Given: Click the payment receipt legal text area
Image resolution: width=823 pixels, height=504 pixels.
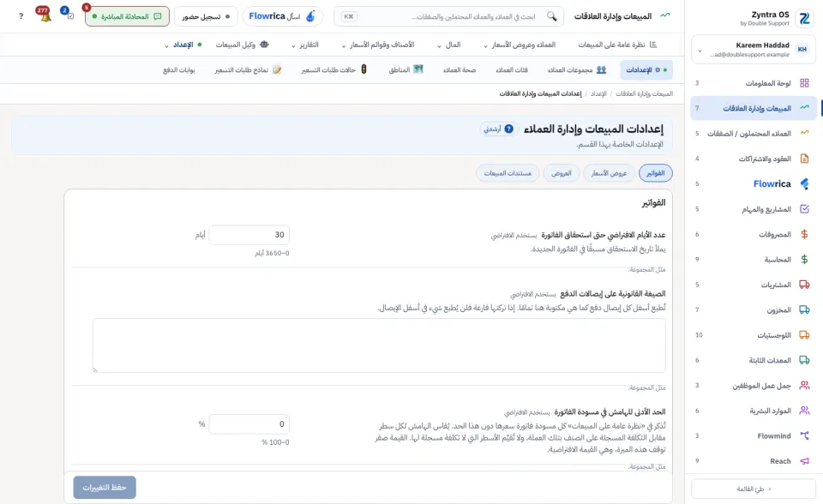Looking at the screenshot, I should tap(379, 345).
